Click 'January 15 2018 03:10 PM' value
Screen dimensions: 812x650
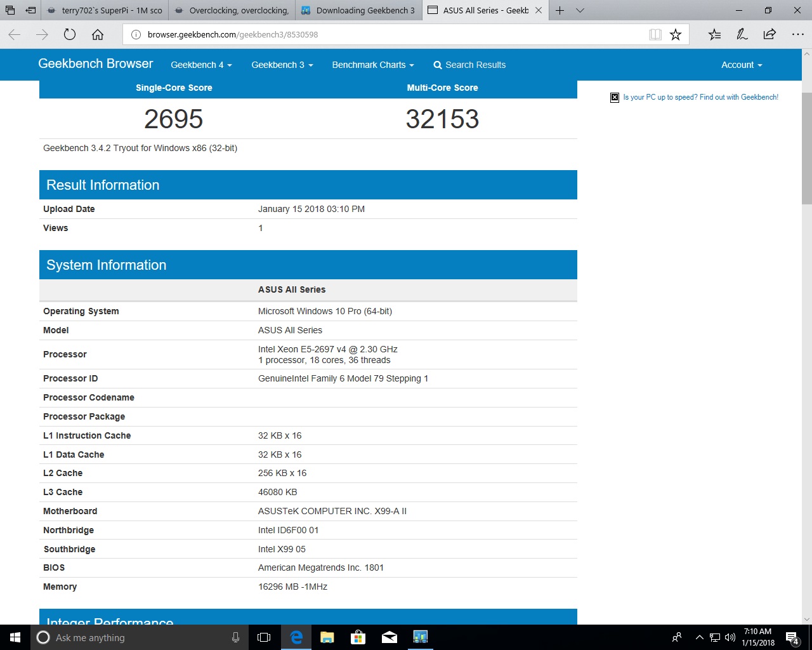click(311, 209)
